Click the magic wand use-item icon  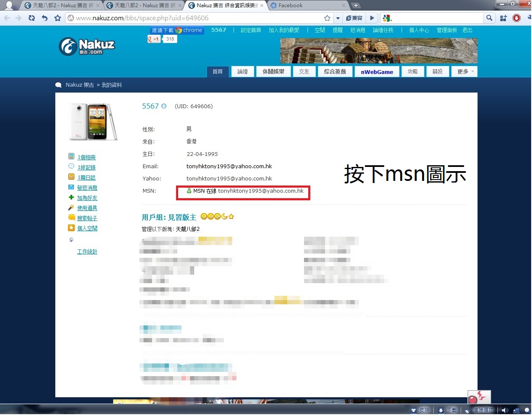pyautogui.click(x=71, y=207)
